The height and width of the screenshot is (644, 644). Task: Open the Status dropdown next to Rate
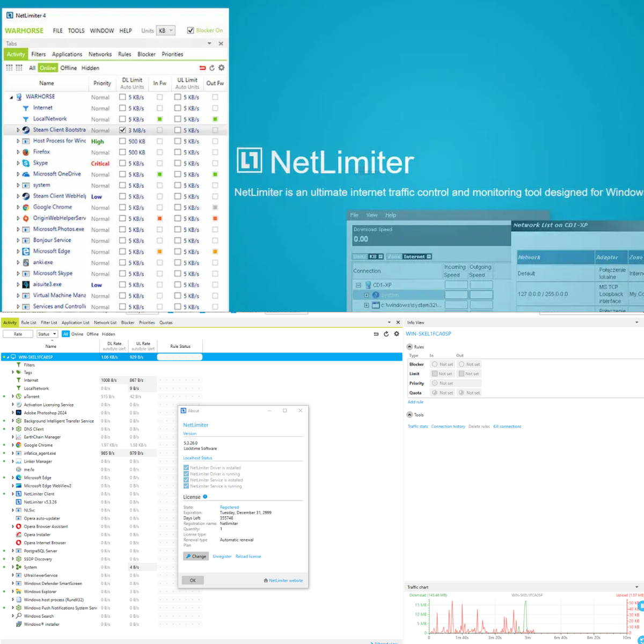[x=47, y=334]
